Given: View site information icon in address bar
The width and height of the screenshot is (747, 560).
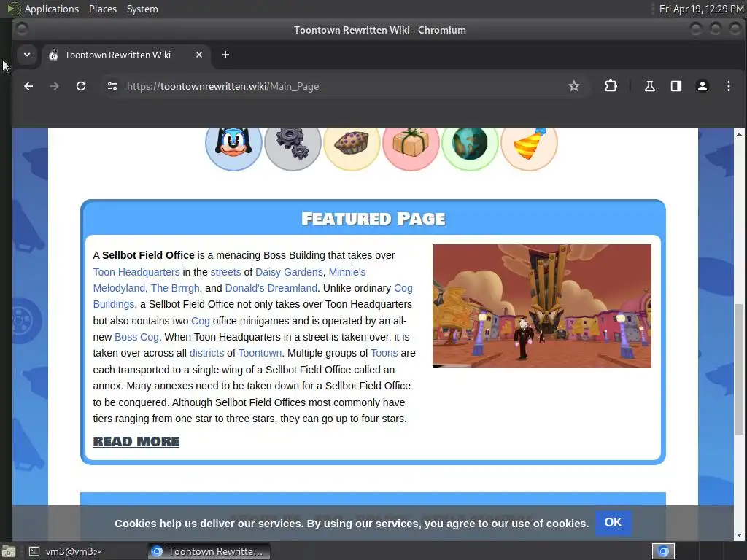Looking at the screenshot, I should (x=112, y=86).
